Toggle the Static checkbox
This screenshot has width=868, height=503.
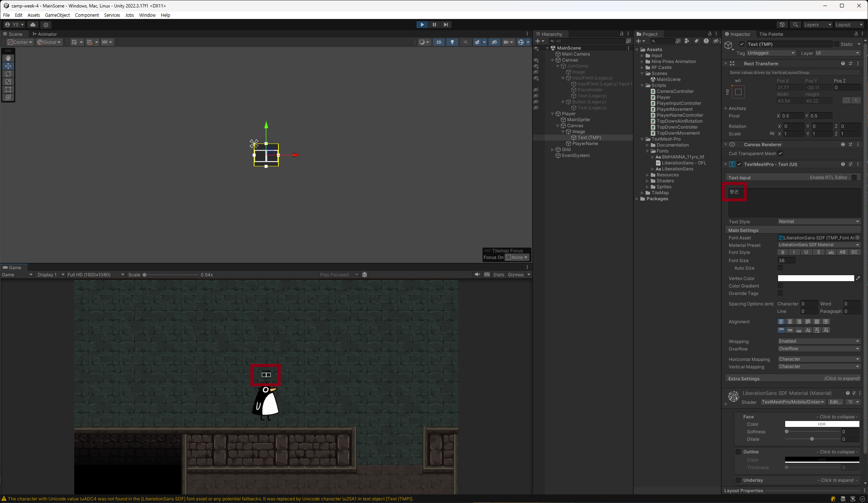tap(837, 44)
